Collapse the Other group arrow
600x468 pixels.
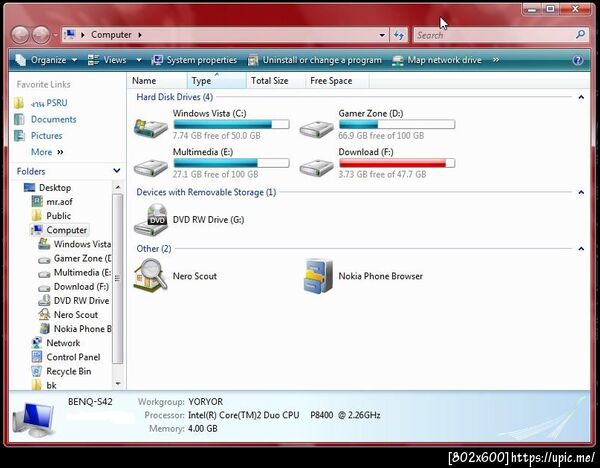[581, 249]
